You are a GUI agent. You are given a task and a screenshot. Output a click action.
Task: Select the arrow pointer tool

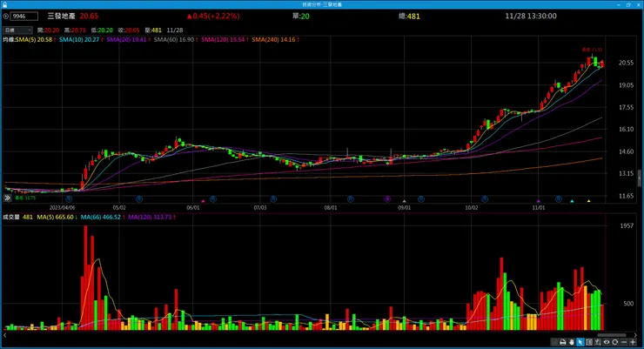[580, 342]
